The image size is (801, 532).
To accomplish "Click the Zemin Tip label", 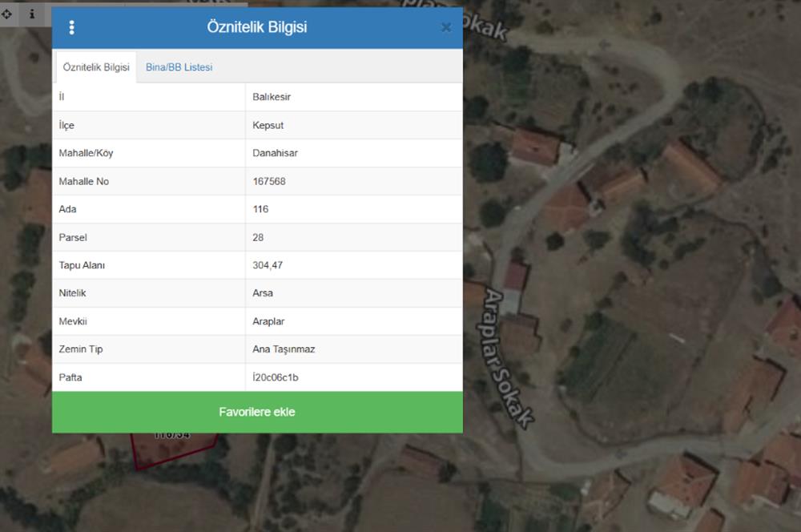I will point(81,349).
